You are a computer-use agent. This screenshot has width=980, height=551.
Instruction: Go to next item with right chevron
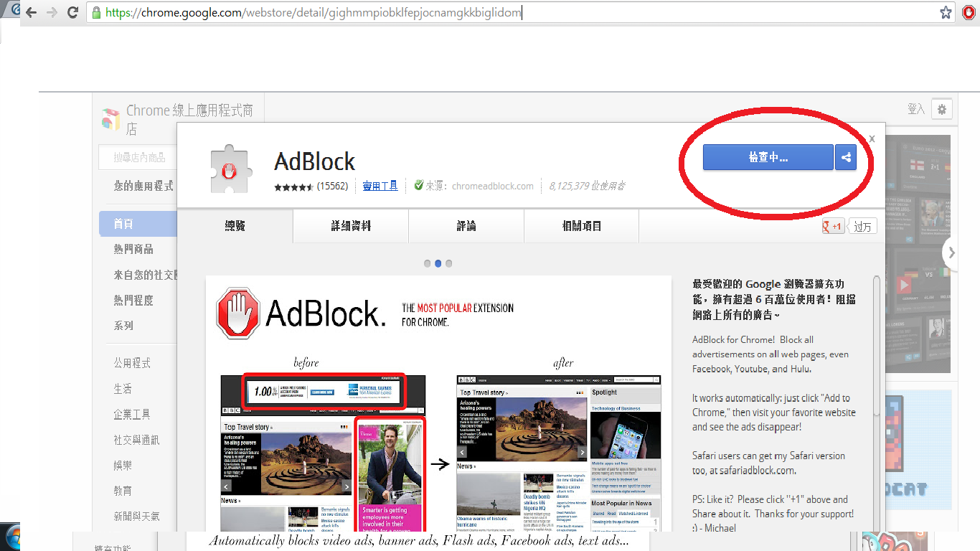pyautogui.click(x=952, y=253)
